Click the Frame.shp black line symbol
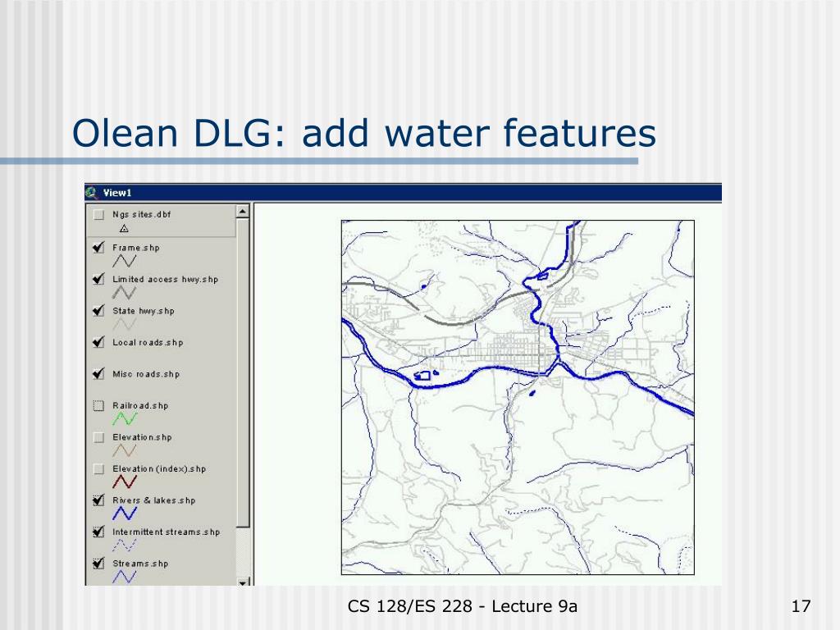This screenshot has height=630, width=840. (x=125, y=261)
